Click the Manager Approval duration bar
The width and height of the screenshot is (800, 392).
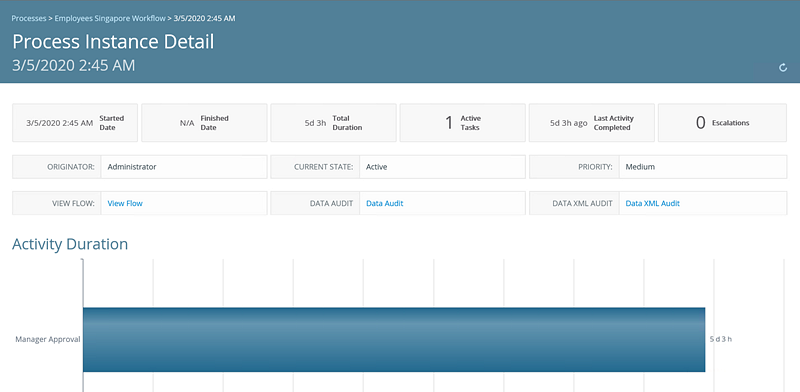pyautogui.click(x=394, y=339)
